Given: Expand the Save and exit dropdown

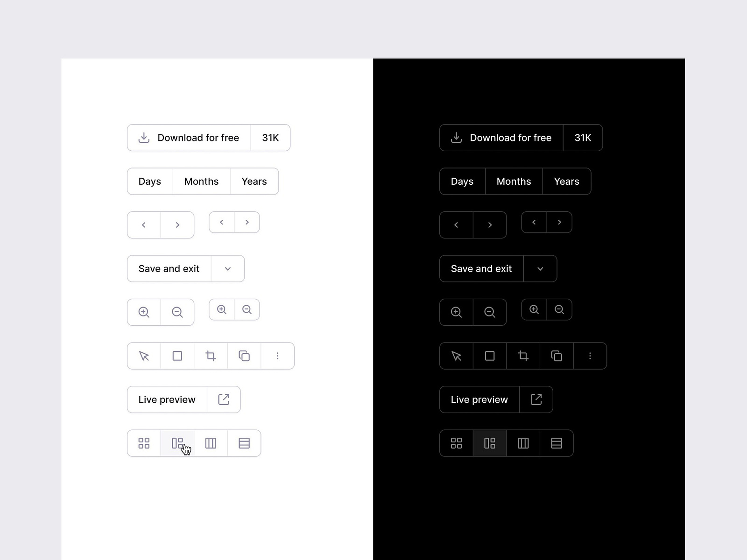Looking at the screenshot, I should point(228,268).
